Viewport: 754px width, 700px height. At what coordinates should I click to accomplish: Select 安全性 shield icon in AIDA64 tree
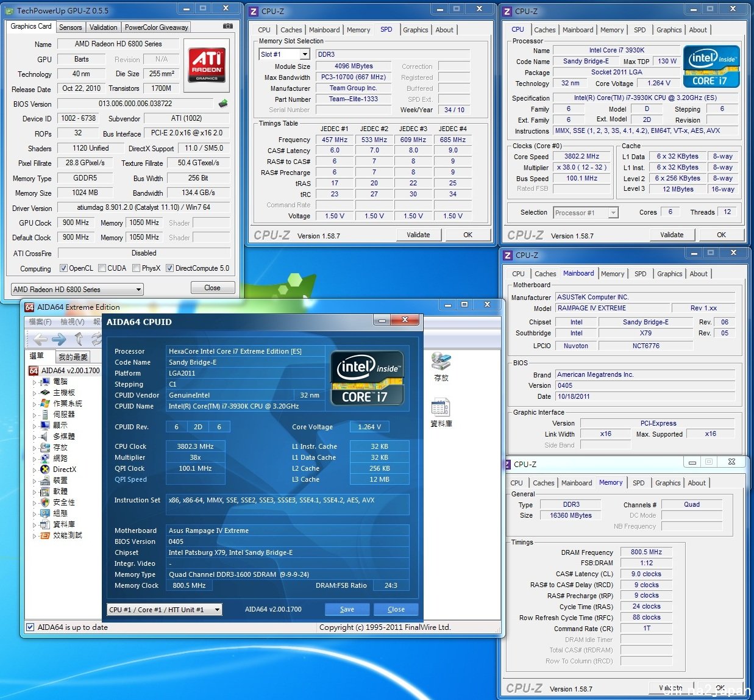tap(44, 502)
